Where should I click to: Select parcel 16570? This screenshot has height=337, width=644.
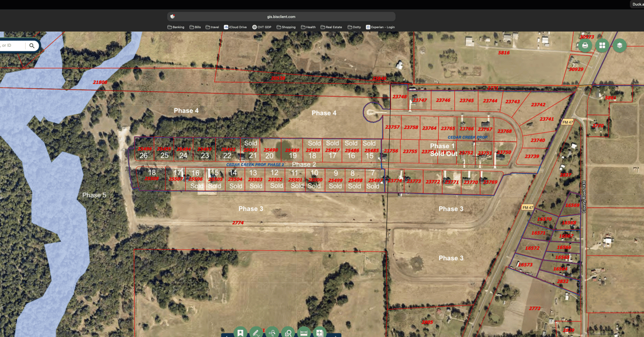pyautogui.click(x=544, y=219)
